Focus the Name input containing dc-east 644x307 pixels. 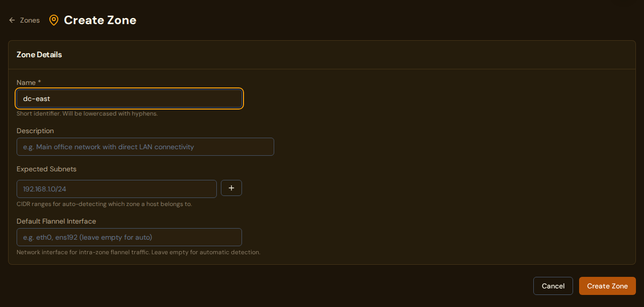coord(129,98)
